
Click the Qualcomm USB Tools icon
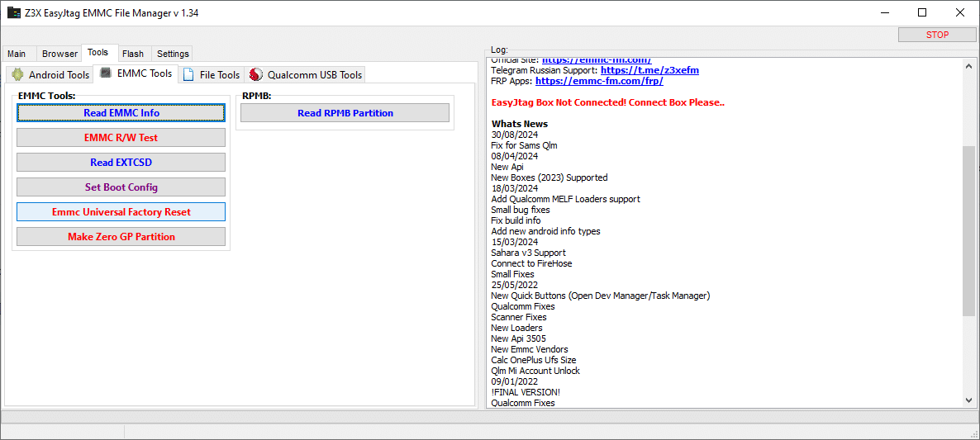(x=255, y=75)
